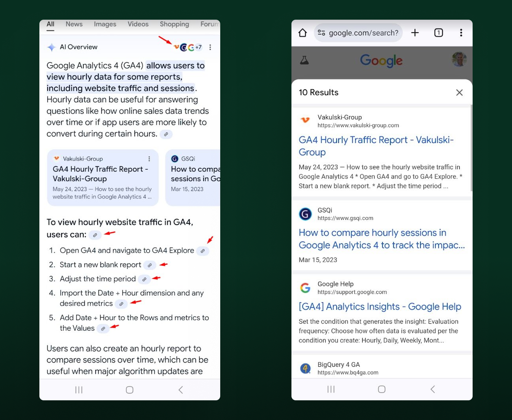Switch to the Images tab
512x420 pixels.
point(105,24)
